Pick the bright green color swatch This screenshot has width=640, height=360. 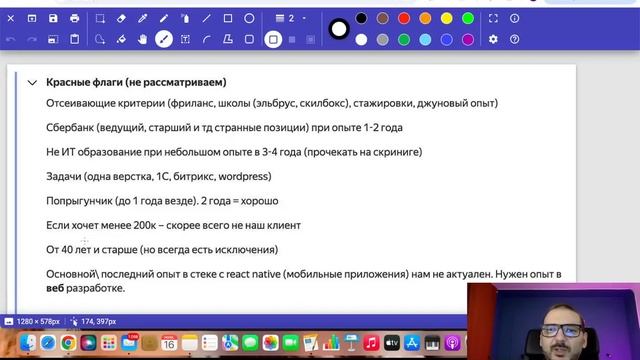(x=468, y=18)
